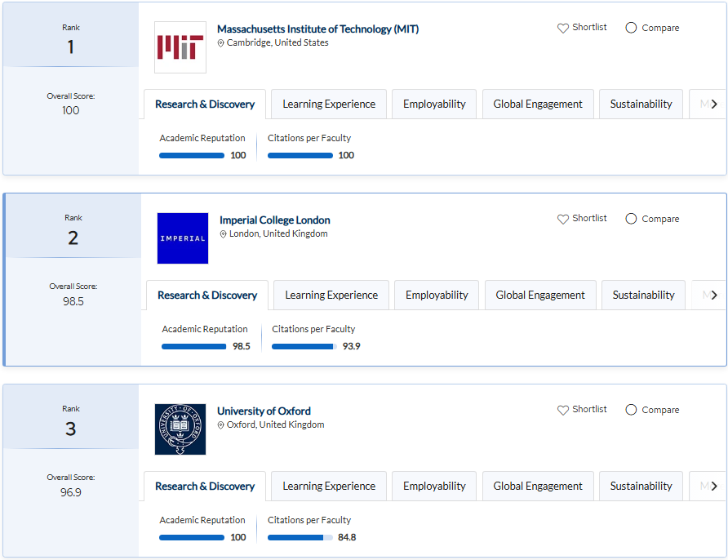Select the Compare radio for Imperial College London
The width and height of the screenshot is (728, 560).
point(631,219)
